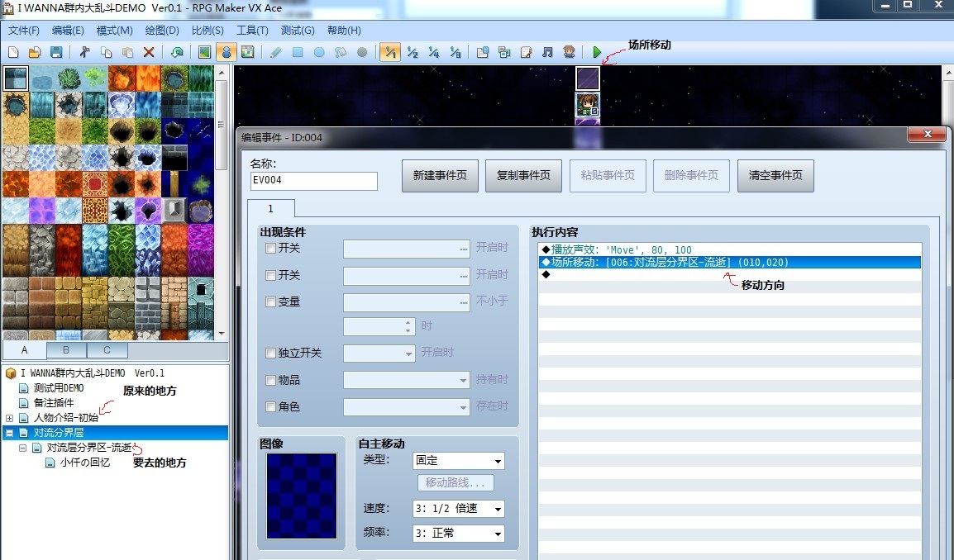
Task: Open the 速度 dropdown showing 1/2 倍速
Action: tap(458, 509)
